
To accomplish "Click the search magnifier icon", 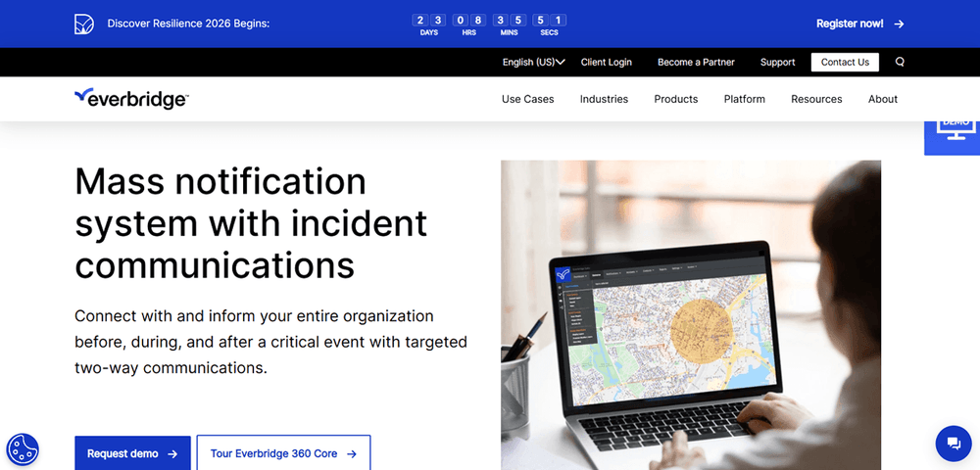I will [900, 62].
